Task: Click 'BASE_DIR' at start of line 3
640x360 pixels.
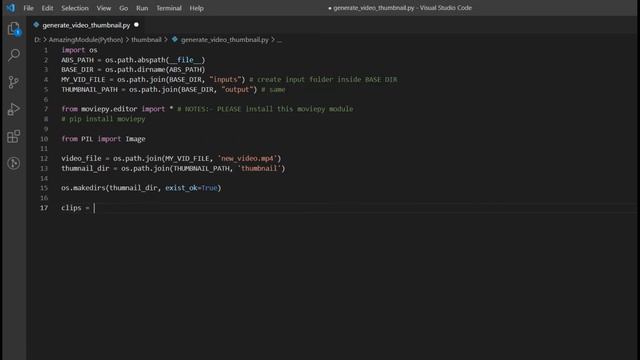Action: coord(77,70)
